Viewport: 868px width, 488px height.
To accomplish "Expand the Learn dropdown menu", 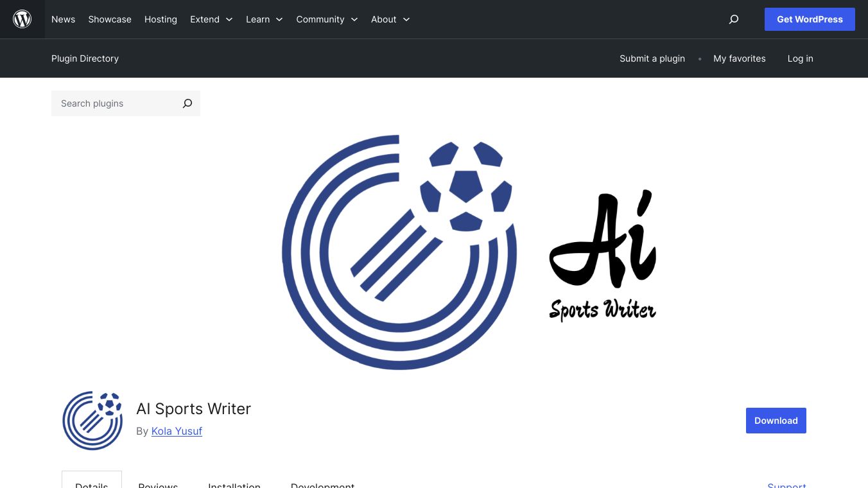I will [265, 19].
